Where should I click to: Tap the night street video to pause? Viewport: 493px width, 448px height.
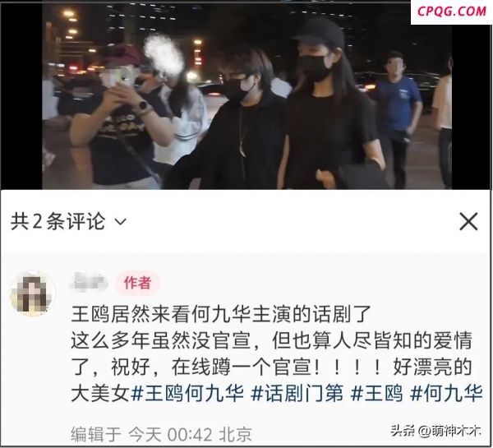[246, 96]
